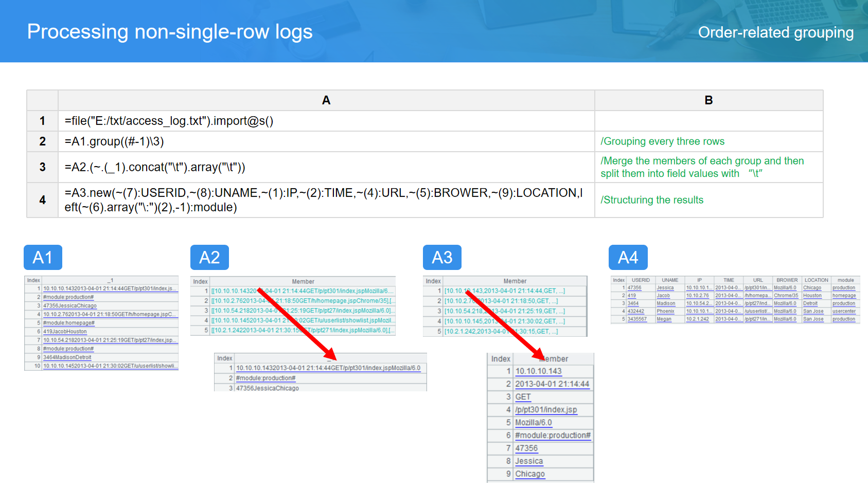Click the blue A3 label badge

coord(442,257)
